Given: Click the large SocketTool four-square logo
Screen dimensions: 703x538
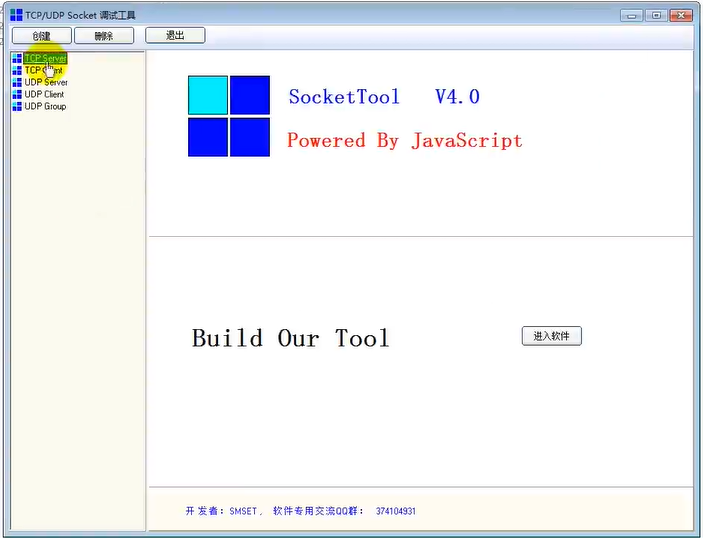Looking at the screenshot, I should click(229, 116).
